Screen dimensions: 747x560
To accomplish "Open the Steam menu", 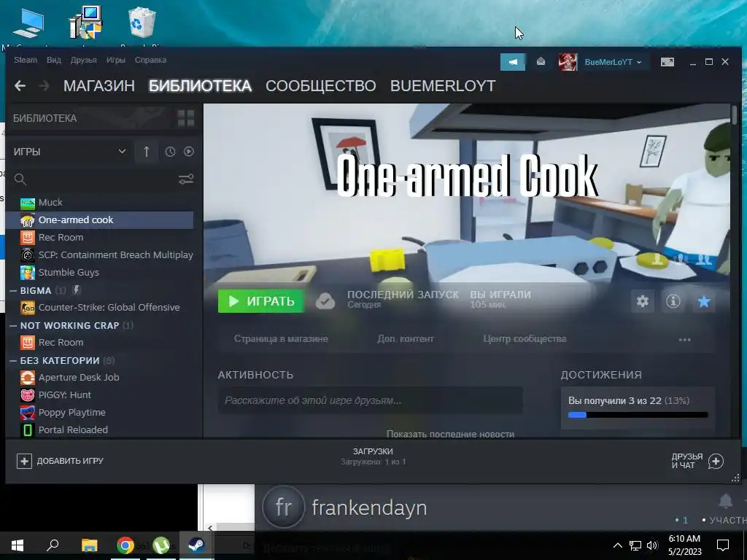I will [x=26, y=60].
